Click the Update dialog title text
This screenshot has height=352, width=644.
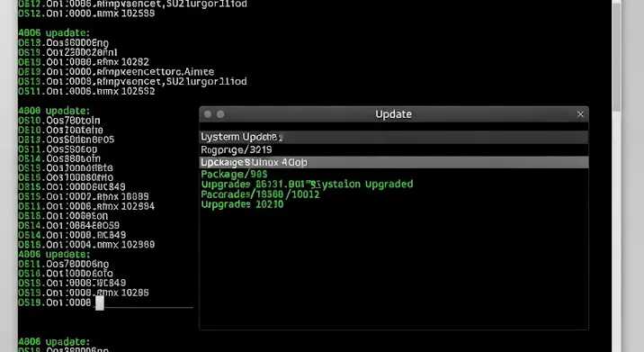tap(393, 114)
